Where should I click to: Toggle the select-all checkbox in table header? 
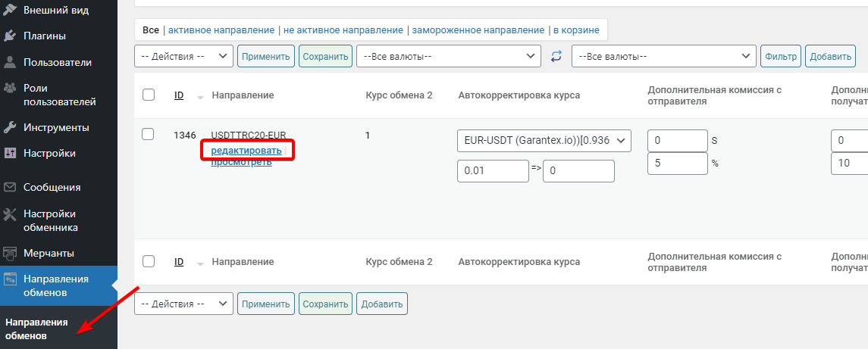149,95
